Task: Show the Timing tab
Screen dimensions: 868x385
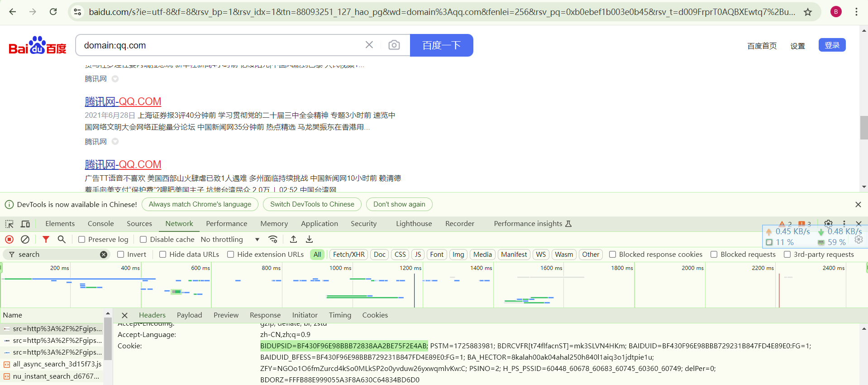Action: pyautogui.click(x=340, y=315)
